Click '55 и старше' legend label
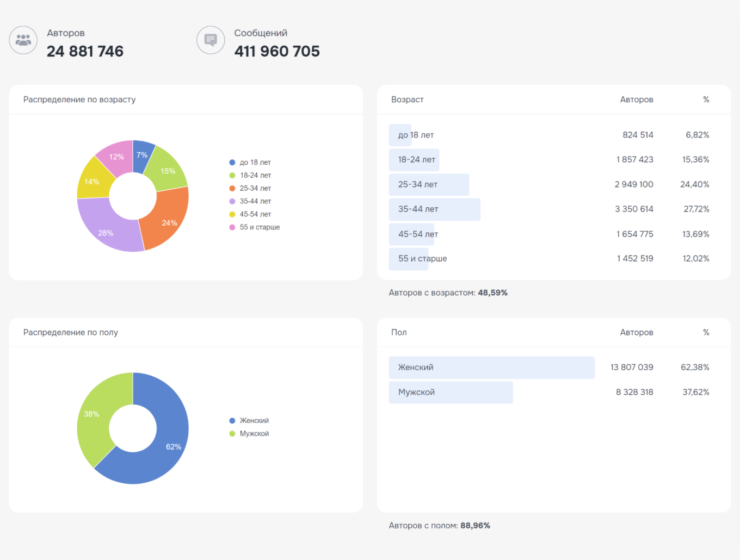Viewport: 740px width, 560px height. [x=260, y=228]
